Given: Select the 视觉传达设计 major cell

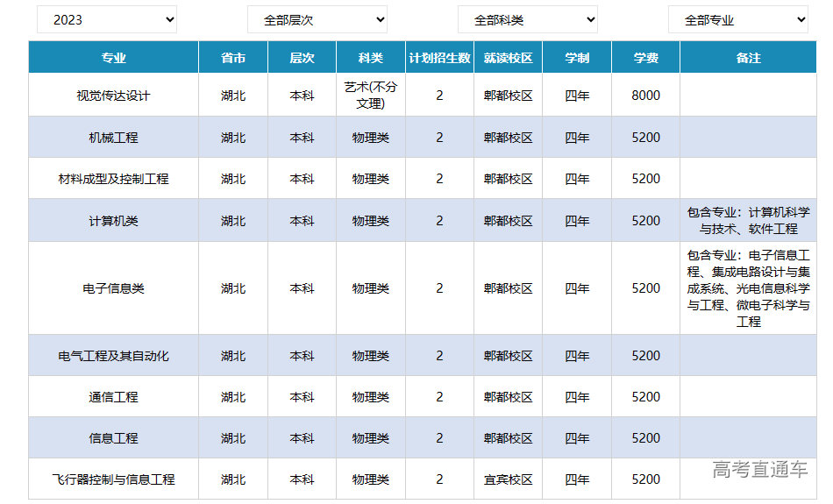Looking at the screenshot, I should pyautogui.click(x=113, y=96).
